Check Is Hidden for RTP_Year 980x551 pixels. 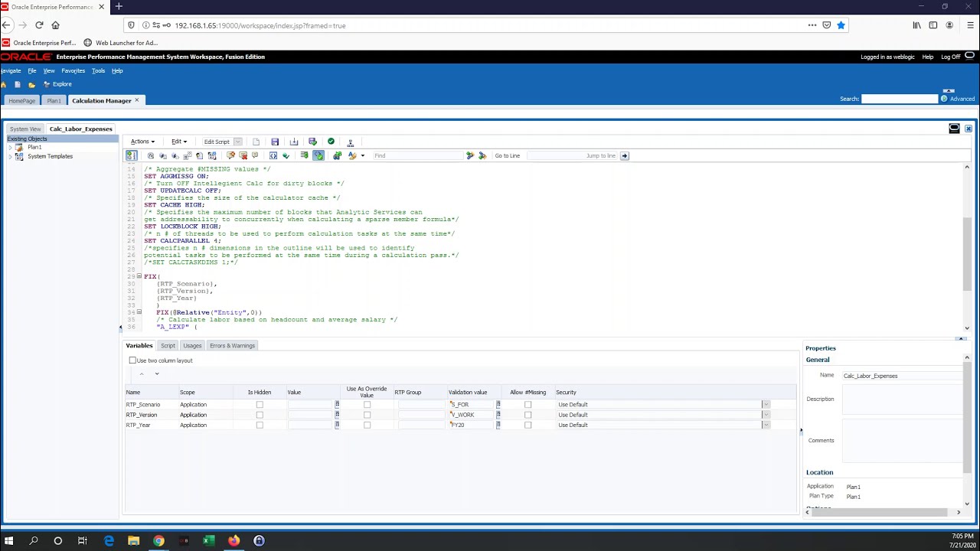point(260,425)
